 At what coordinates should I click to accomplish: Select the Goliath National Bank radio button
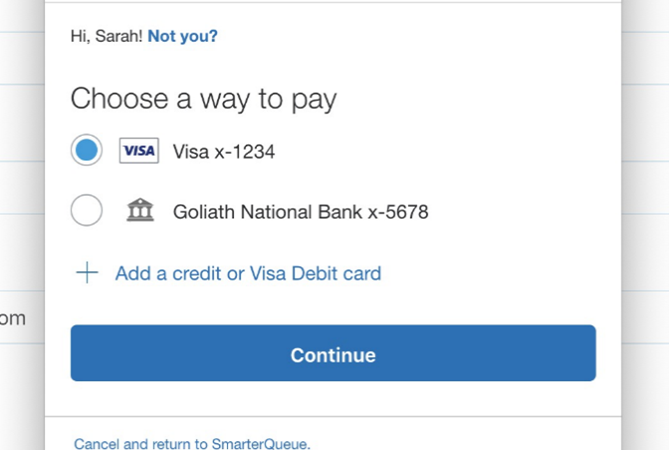(x=87, y=211)
